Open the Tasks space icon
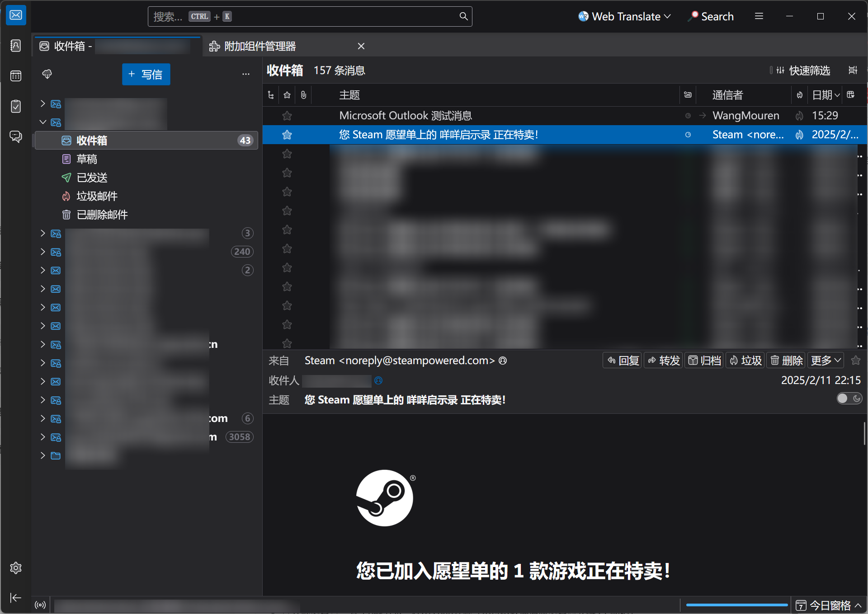This screenshot has height=614, width=868. [x=16, y=106]
